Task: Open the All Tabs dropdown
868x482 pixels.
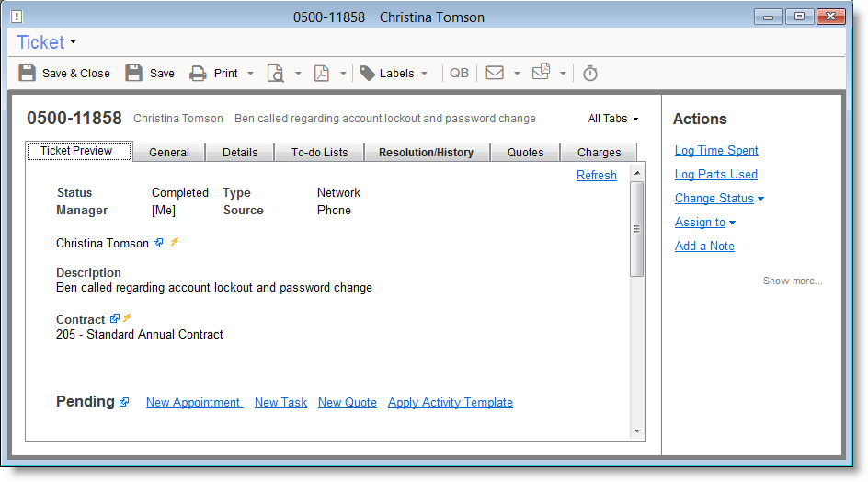Action: click(612, 119)
